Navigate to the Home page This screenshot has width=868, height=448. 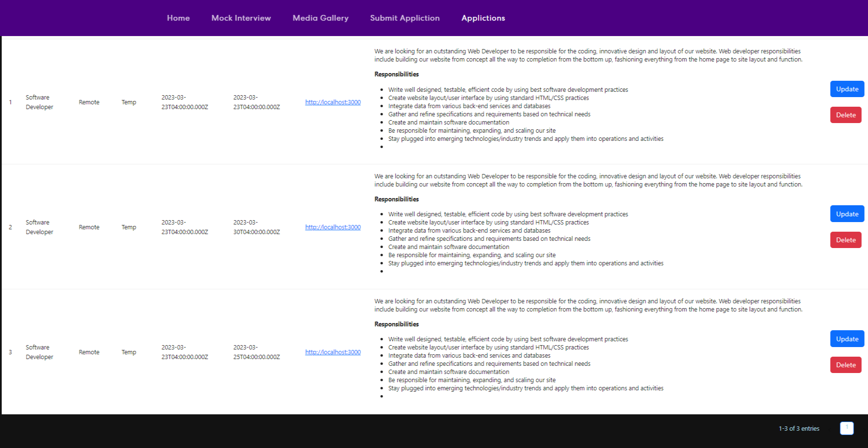pos(178,18)
